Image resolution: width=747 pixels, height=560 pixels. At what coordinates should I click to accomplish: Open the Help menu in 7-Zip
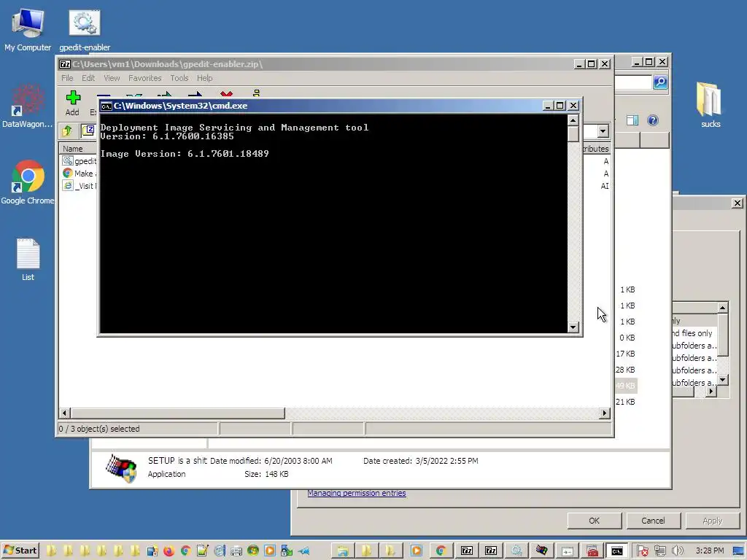click(204, 78)
